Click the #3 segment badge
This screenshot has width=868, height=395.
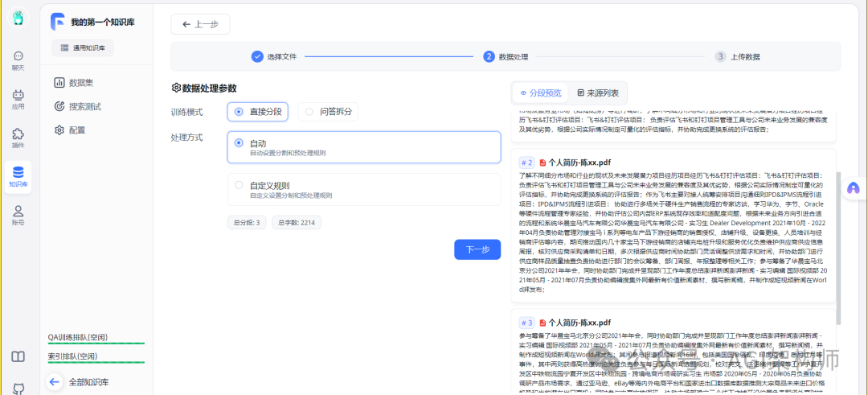[527, 323]
